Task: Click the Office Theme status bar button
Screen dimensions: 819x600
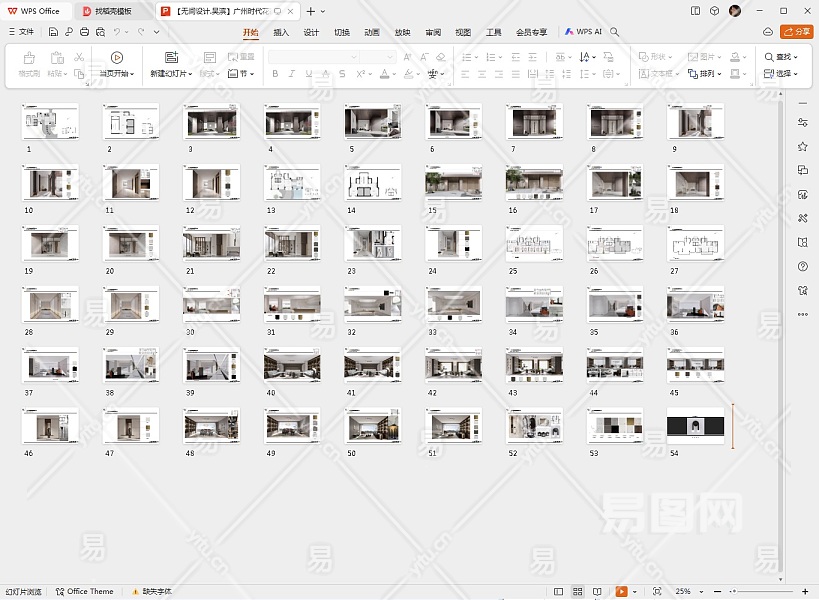Action: (84, 592)
